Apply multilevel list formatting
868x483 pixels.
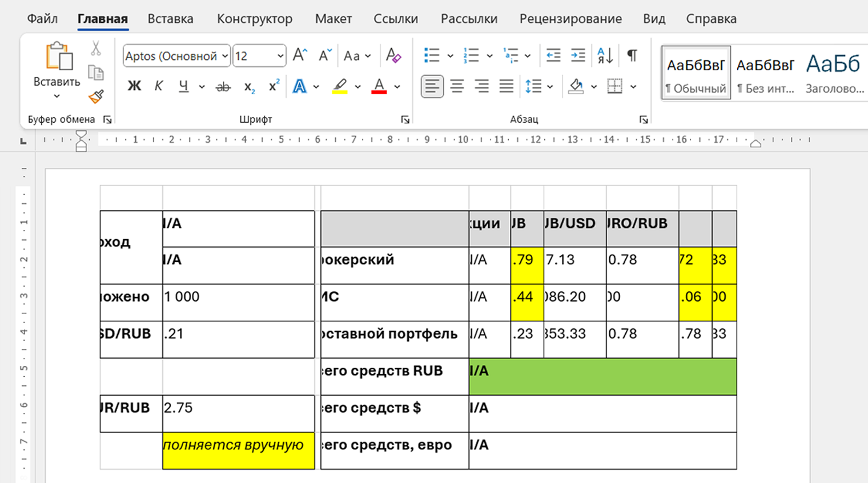click(x=511, y=55)
